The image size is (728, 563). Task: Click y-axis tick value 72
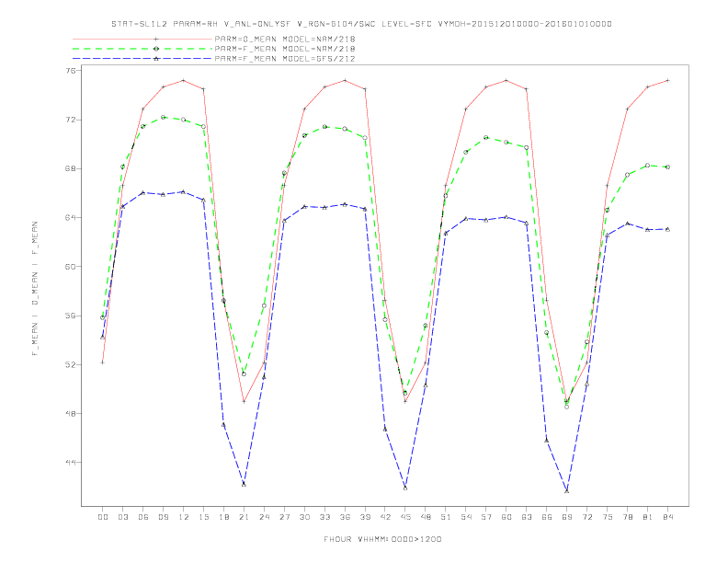[73, 120]
